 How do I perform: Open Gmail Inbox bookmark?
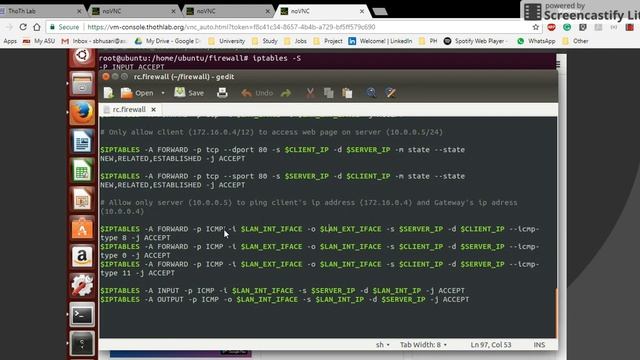[94, 41]
